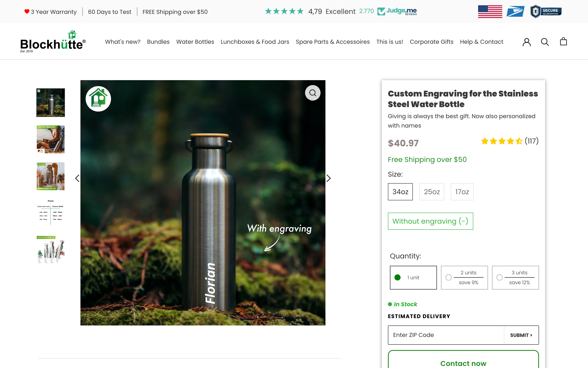Select the Lasting Memories thumbnail
This screenshot has width=588, height=368.
(x=51, y=139)
